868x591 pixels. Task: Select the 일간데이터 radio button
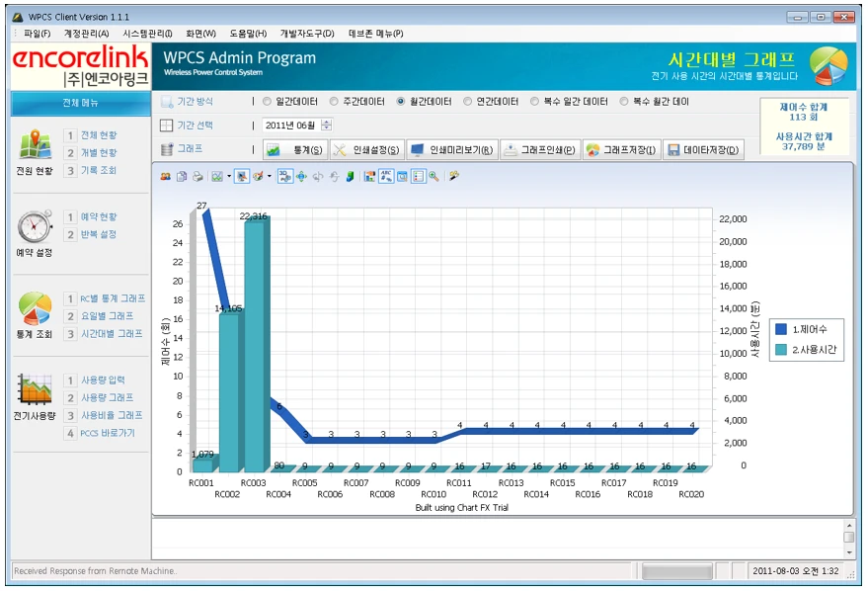coord(267,102)
